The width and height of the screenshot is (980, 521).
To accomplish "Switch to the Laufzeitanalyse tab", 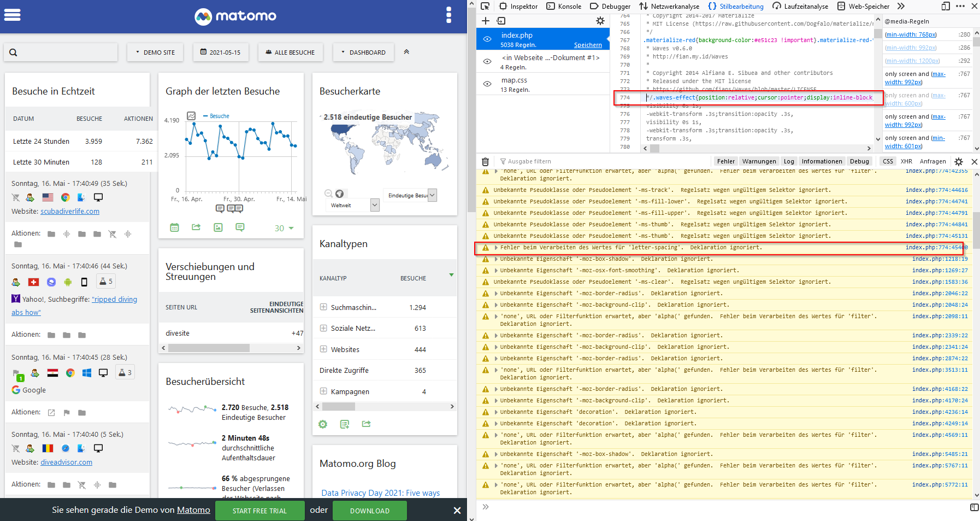I will [800, 7].
